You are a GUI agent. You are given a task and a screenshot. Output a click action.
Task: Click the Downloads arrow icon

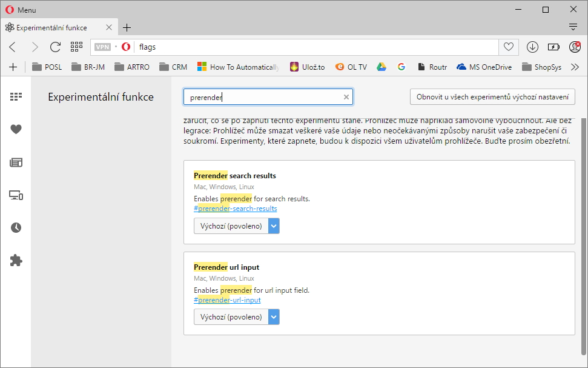pyautogui.click(x=532, y=47)
